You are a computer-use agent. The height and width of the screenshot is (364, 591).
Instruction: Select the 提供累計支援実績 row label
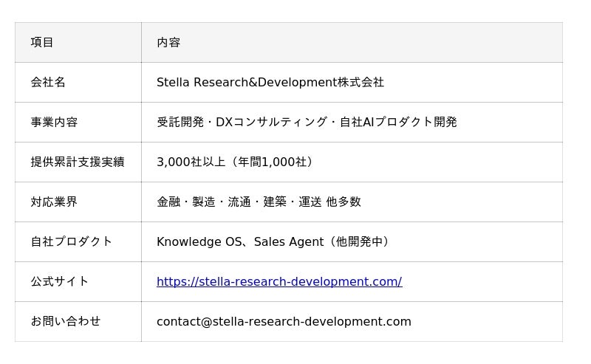click(x=78, y=162)
